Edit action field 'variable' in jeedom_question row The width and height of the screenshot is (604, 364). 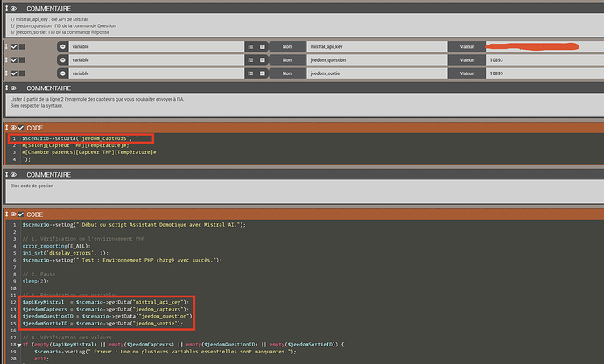pos(156,60)
